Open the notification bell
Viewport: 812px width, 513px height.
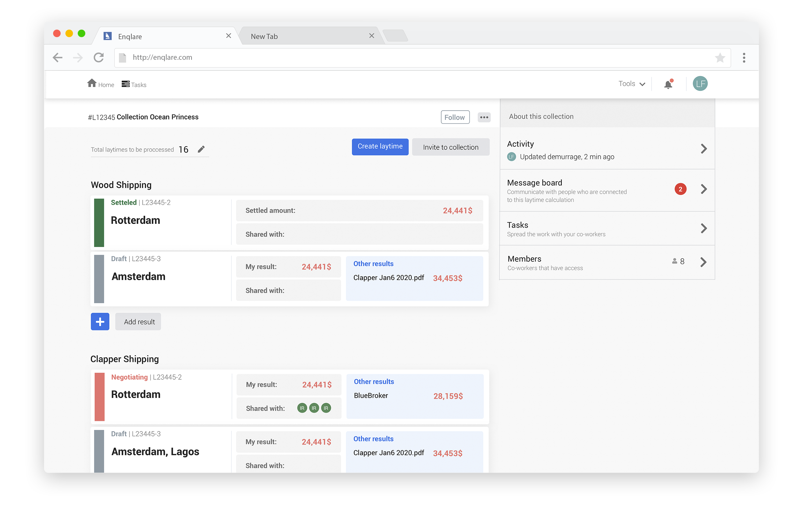click(x=668, y=84)
